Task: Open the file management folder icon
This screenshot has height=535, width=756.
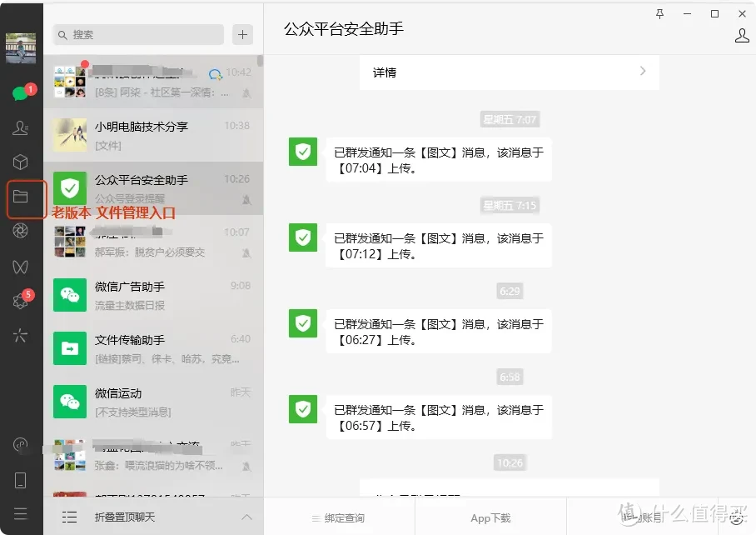Action: tap(20, 197)
